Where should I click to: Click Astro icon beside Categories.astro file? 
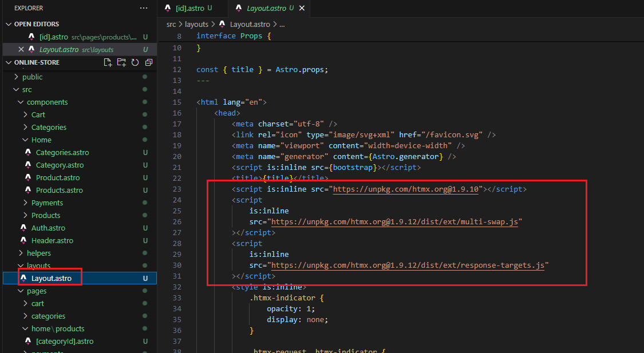[28, 152]
